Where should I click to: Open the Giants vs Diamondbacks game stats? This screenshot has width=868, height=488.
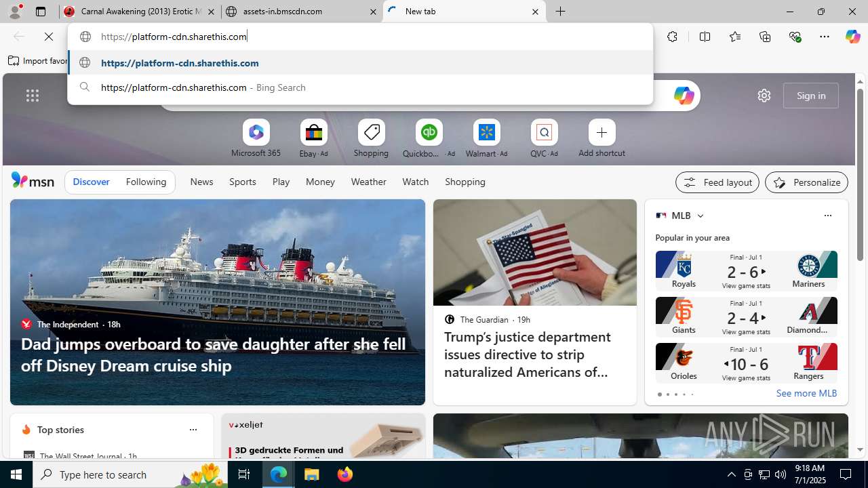(746, 317)
